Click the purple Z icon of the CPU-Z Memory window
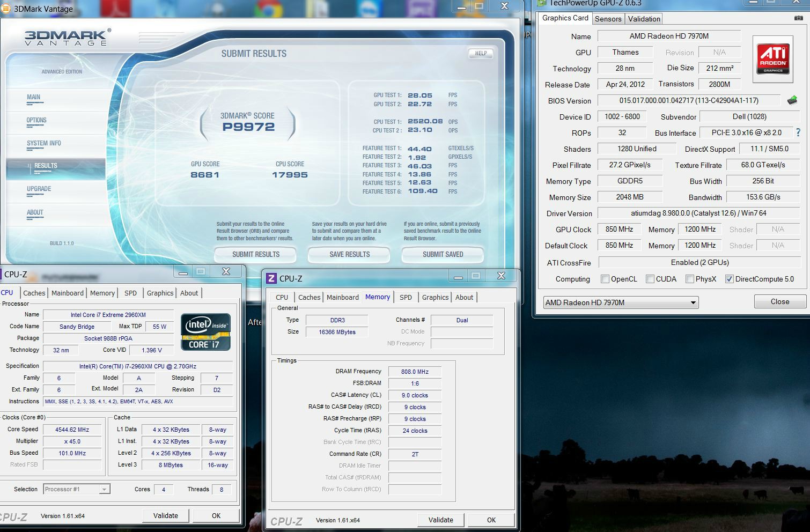The height and width of the screenshot is (532, 810). 271,278
